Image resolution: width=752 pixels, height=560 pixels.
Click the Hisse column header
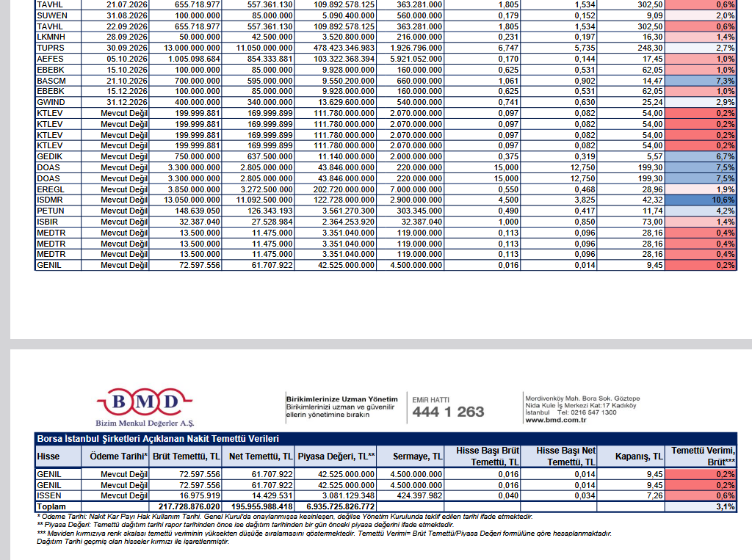coord(58,457)
